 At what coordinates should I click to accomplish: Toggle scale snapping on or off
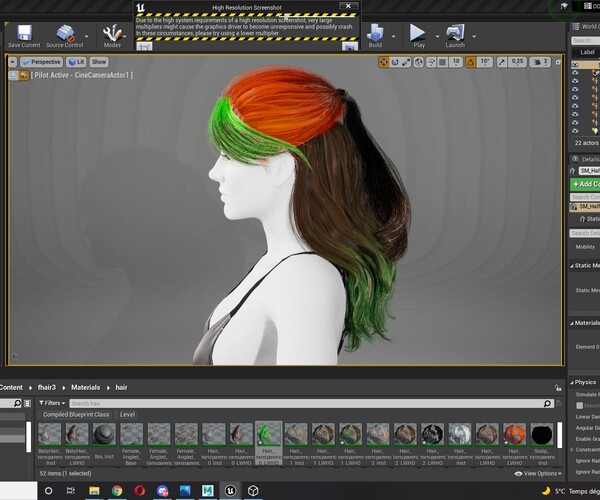pos(502,62)
